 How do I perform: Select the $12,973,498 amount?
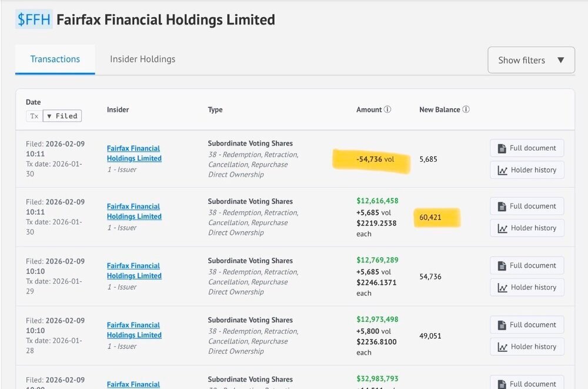click(377, 320)
